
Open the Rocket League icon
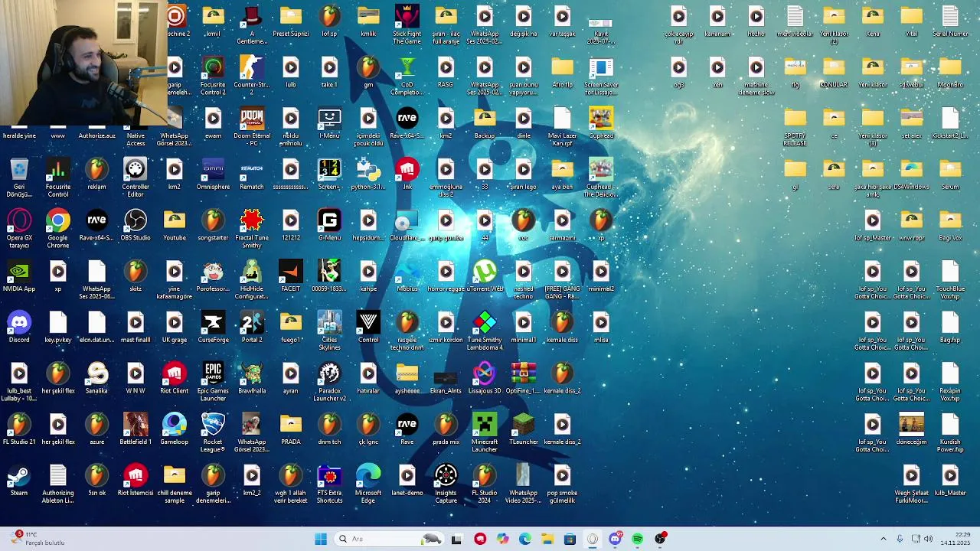coord(213,433)
